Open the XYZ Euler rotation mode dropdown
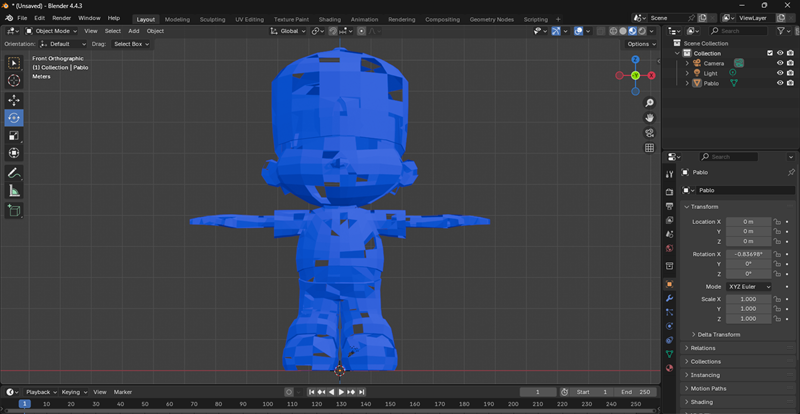This screenshot has height=414, width=800. [x=749, y=287]
